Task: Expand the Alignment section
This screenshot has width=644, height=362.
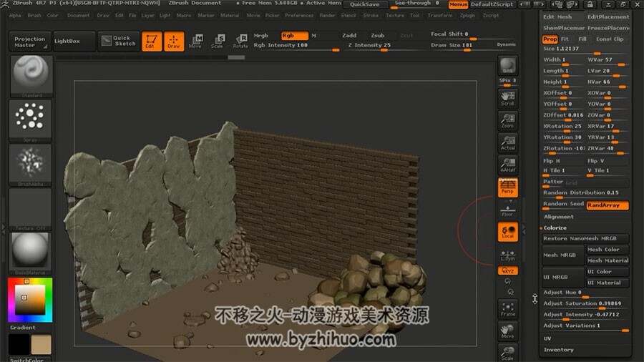Action: pyautogui.click(x=559, y=217)
